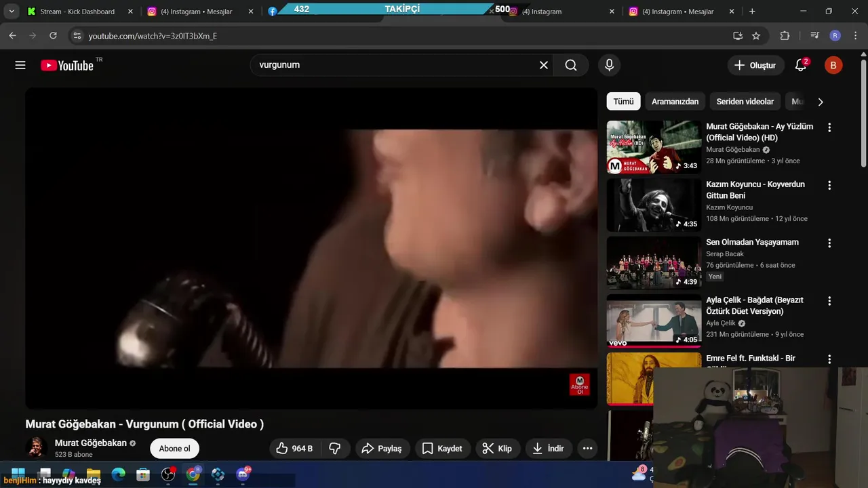Install the app with the address bar install icon
Viewport: 868px width, 488px height.
[738, 36]
